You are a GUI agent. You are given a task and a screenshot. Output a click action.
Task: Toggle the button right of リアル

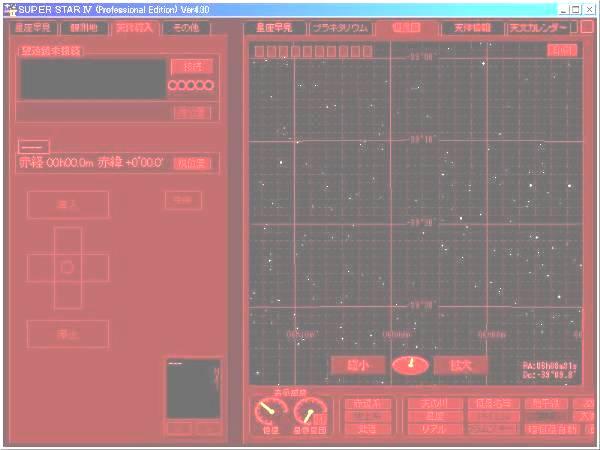[x=494, y=429]
